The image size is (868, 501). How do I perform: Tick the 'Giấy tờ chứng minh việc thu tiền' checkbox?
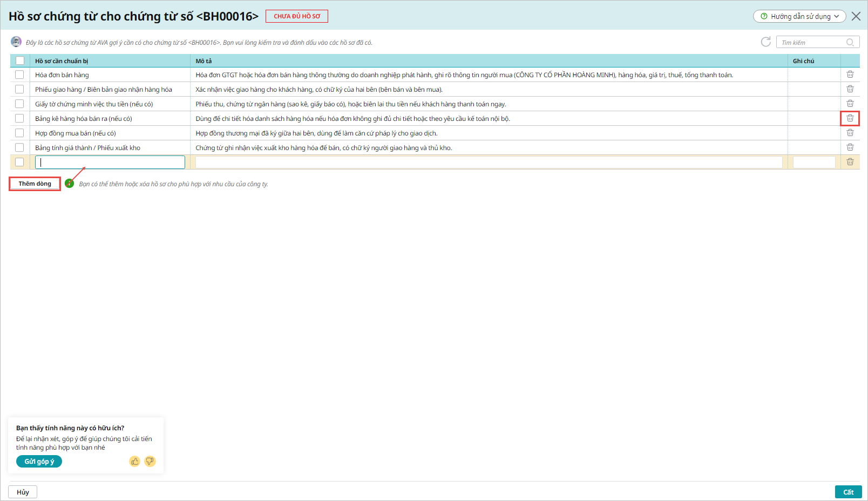click(x=20, y=104)
